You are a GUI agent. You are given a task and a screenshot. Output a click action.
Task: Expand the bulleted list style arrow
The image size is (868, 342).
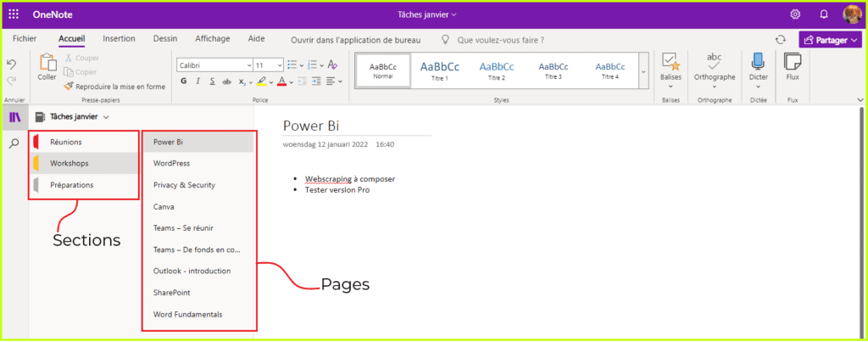302,65
